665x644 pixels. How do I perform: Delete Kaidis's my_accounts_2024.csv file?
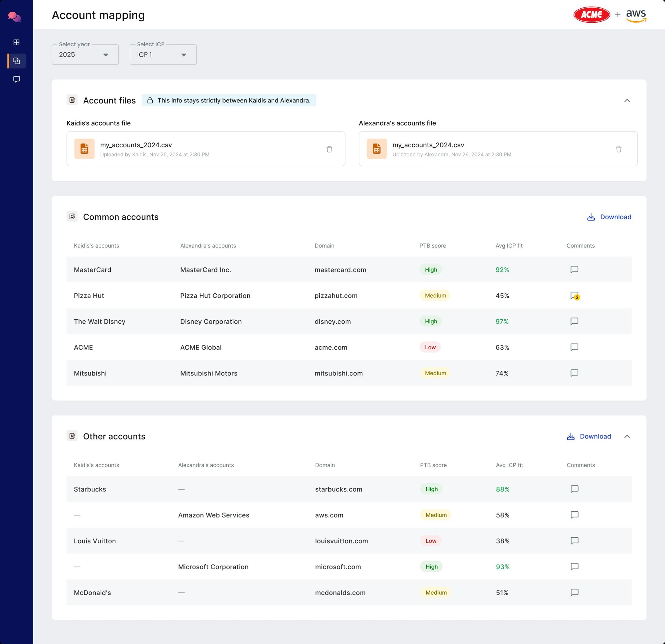329,149
